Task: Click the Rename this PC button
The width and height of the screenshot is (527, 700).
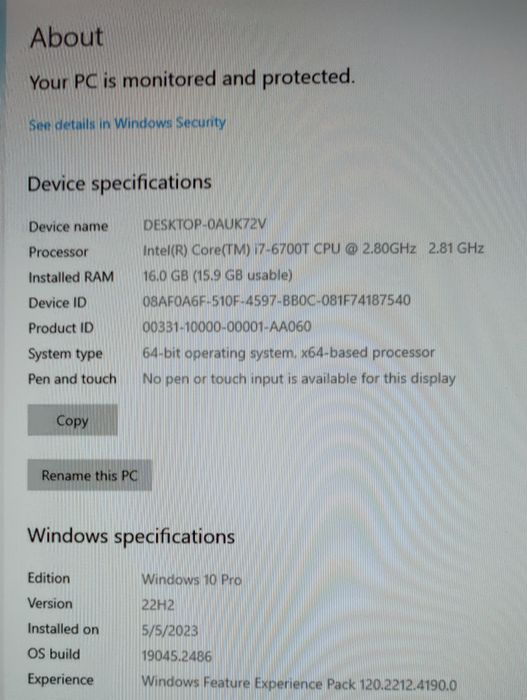Action: click(89, 475)
